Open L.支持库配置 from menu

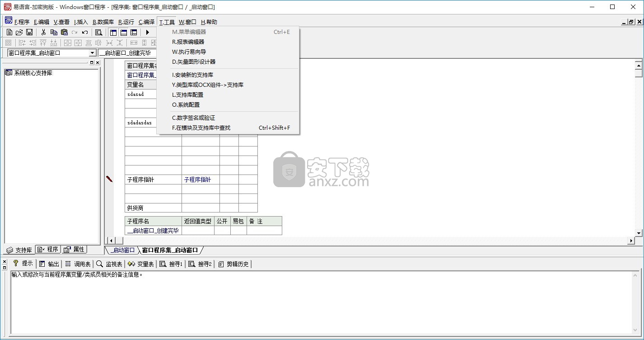click(228, 94)
